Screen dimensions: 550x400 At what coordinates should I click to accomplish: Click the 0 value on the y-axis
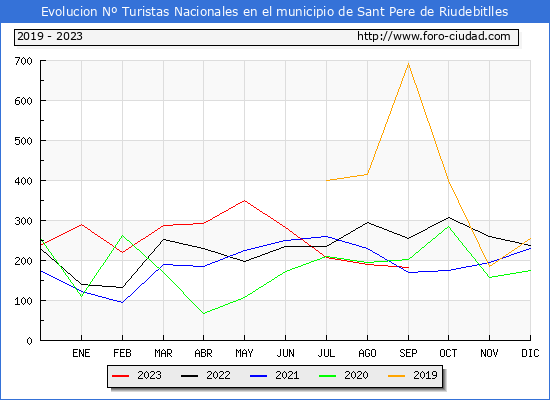(29, 341)
